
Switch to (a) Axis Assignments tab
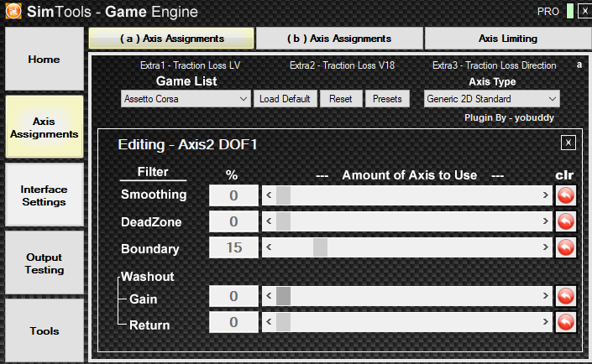click(x=171, y=38)
